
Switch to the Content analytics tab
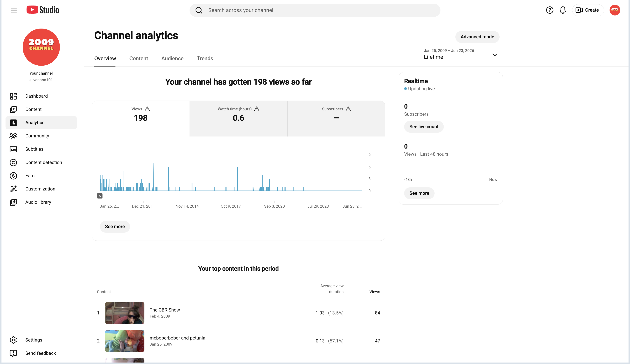pyautogui.click(x=139, y=58)
